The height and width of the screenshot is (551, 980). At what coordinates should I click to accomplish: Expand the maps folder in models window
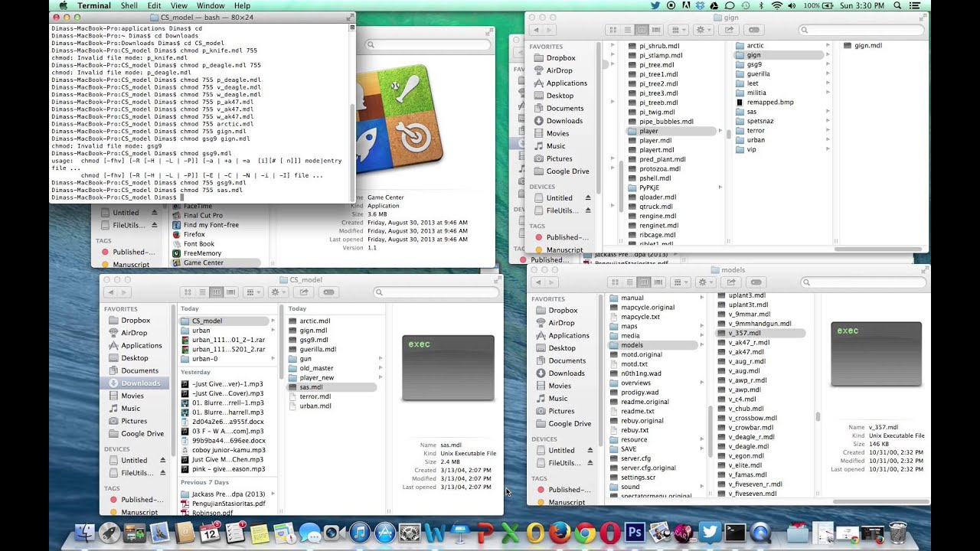702,327
